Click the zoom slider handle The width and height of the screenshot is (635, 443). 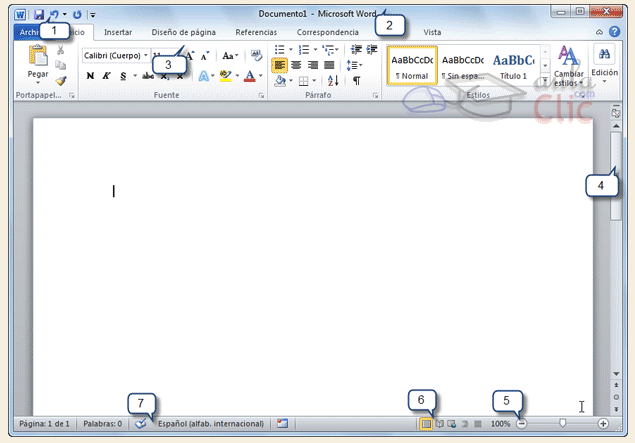(x=563, y=424)
